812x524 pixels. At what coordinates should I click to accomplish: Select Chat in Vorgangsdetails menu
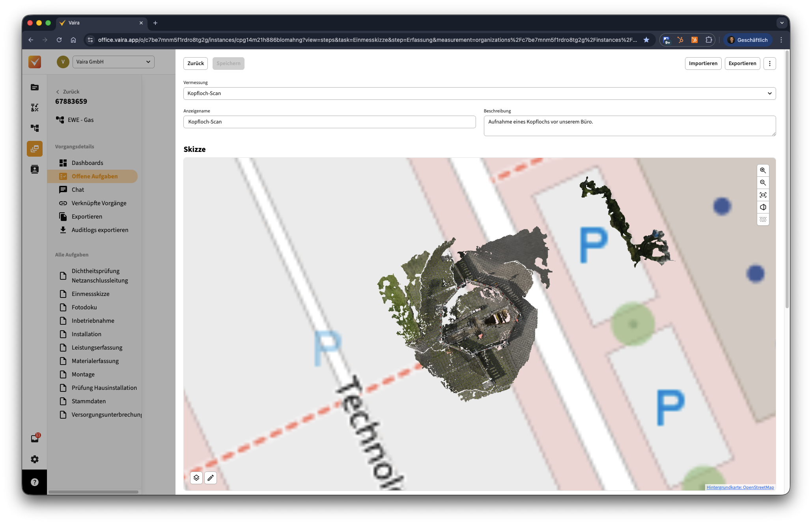point(78,190)
